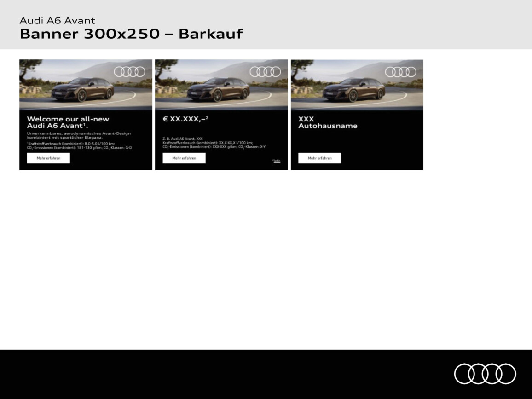Click the Audi rings logo in the Autohausname banner

(x=400, y=72)
